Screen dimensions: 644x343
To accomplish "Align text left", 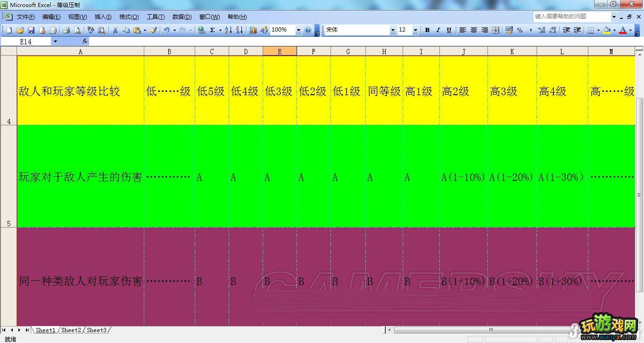I will (463, 30).
